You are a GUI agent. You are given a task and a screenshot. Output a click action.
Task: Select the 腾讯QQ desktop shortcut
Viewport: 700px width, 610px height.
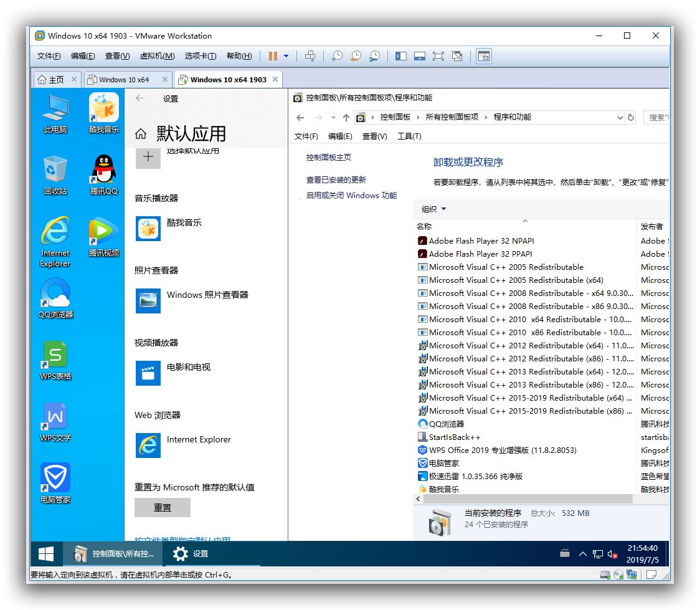point(104,175)
